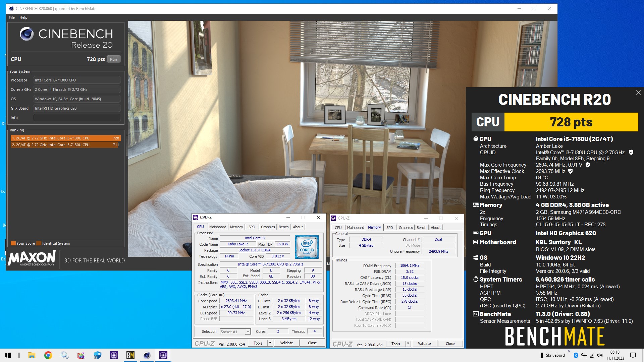Viewport: 644px width, 362px height.
Task: Switch to CPU tab in right CPU-Z
Action: 338,228
